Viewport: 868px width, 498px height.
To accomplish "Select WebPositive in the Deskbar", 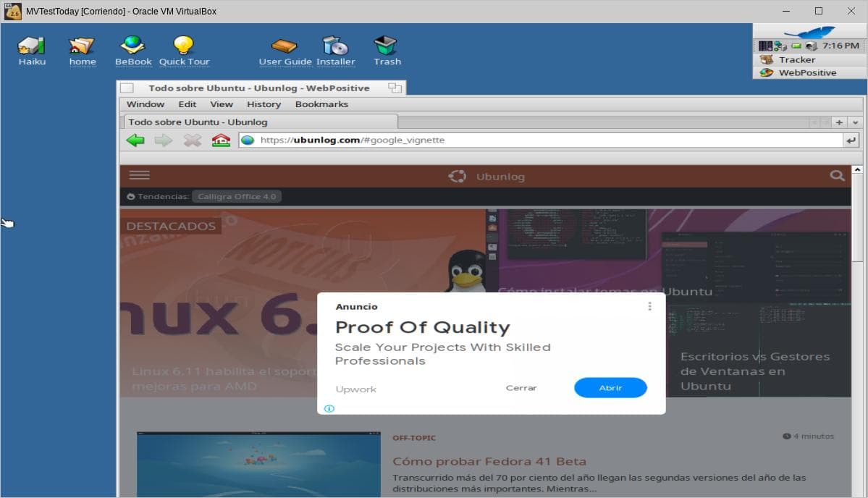I will (806, 73).
